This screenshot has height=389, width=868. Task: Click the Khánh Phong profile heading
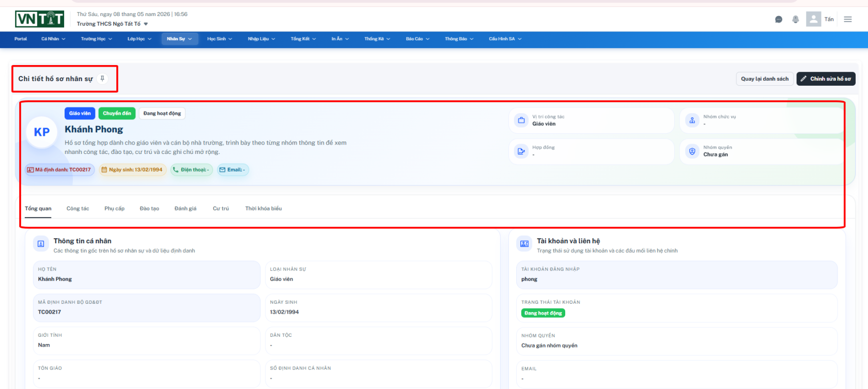[x=94, y=129]
